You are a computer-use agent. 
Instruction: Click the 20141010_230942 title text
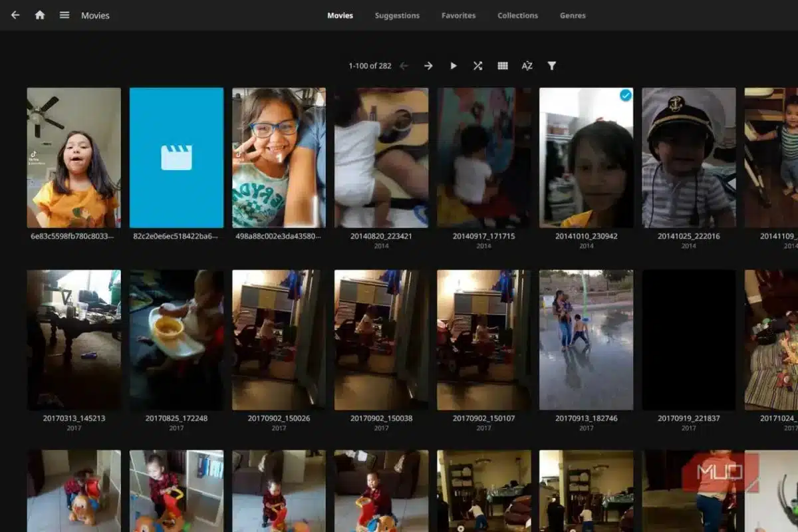tap(586, 236)
